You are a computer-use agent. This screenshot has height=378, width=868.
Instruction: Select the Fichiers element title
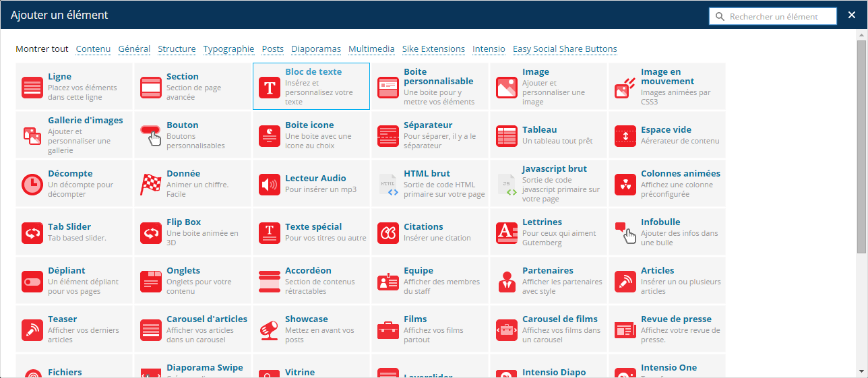point(65,372)
